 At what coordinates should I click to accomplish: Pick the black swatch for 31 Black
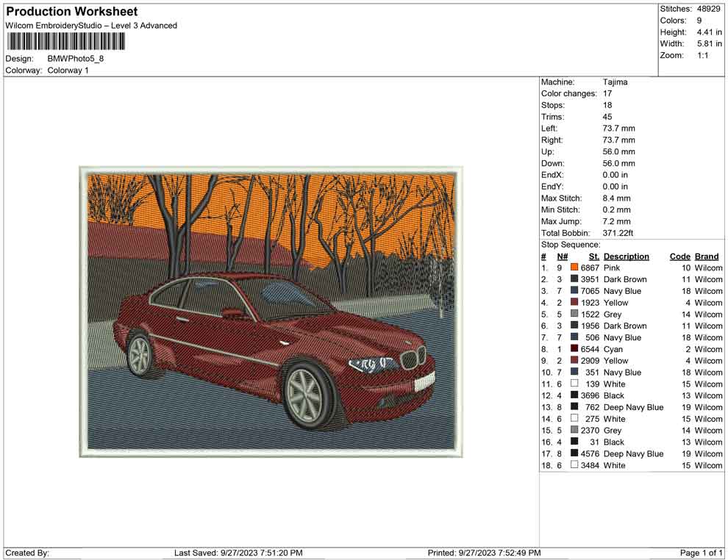click(574, 441)
